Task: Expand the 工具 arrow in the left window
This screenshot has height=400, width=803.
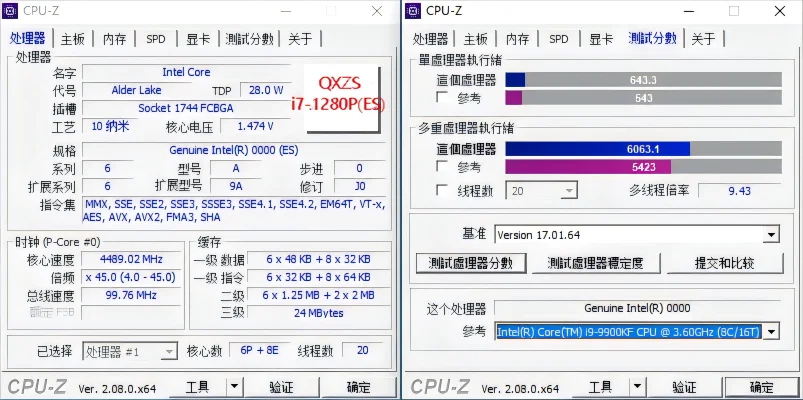Action: point(234,387)
